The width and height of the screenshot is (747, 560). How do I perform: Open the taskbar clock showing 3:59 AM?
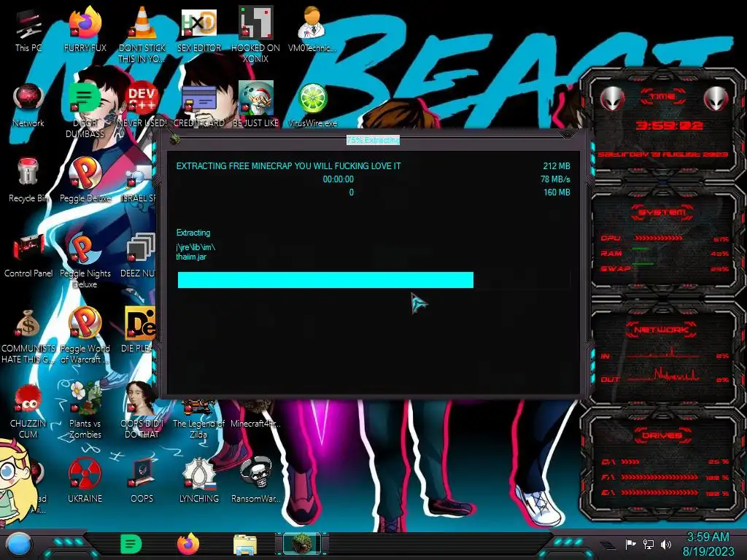point(708,544)
